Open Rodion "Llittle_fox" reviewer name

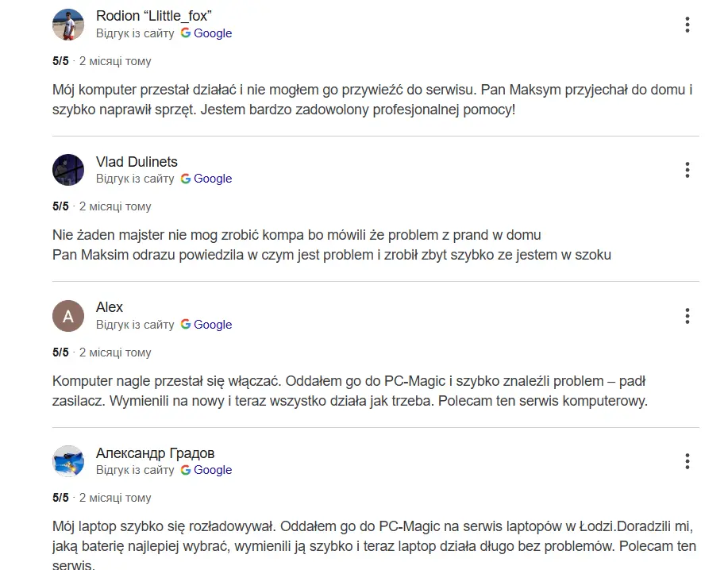pos(154,16)
